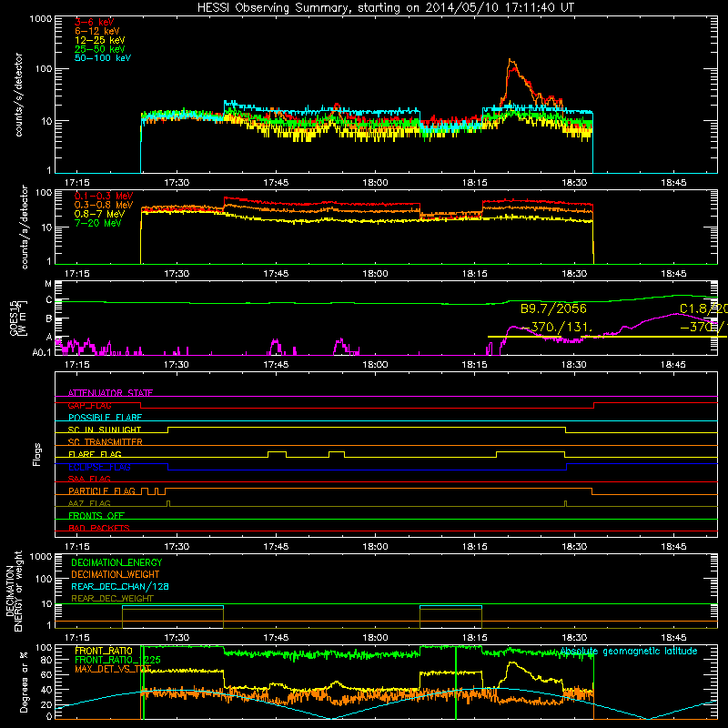728x728 pixels.
Task: Click the yellow flare bar beneath B9.7/2056
Action: [524, 337]
